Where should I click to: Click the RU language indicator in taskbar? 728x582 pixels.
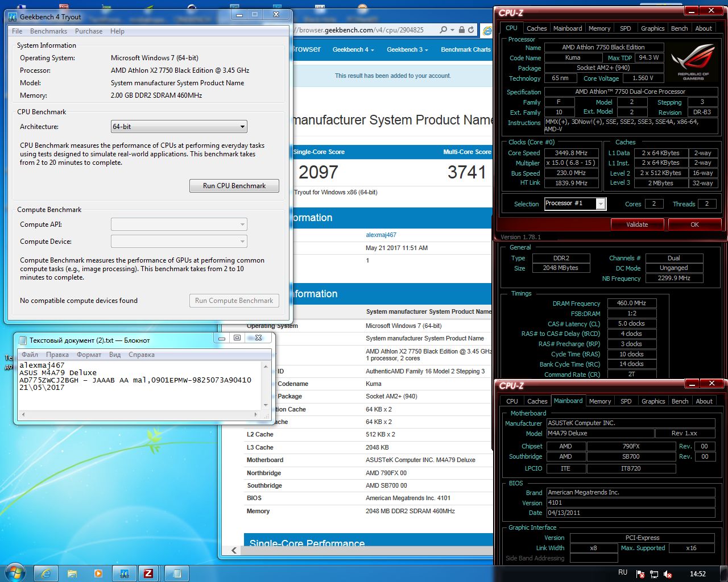[623, 573]
